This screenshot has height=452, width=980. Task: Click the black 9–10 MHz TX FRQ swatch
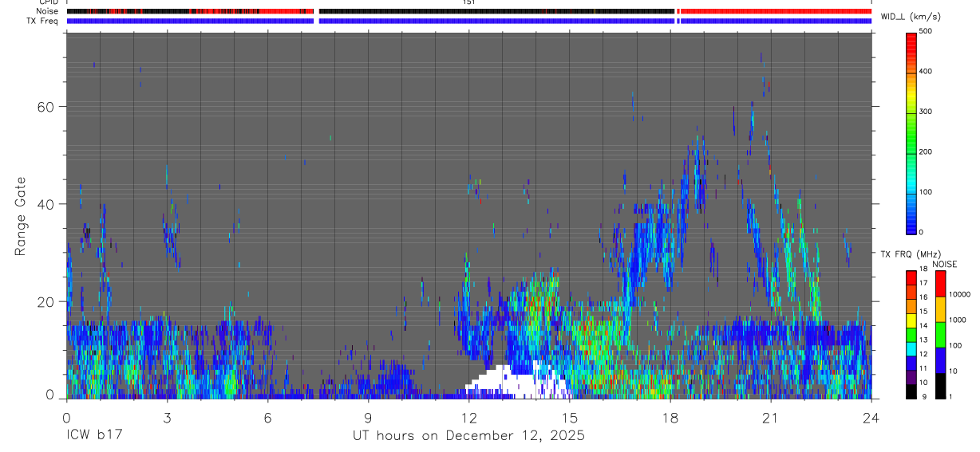click(x=911, y=391)
